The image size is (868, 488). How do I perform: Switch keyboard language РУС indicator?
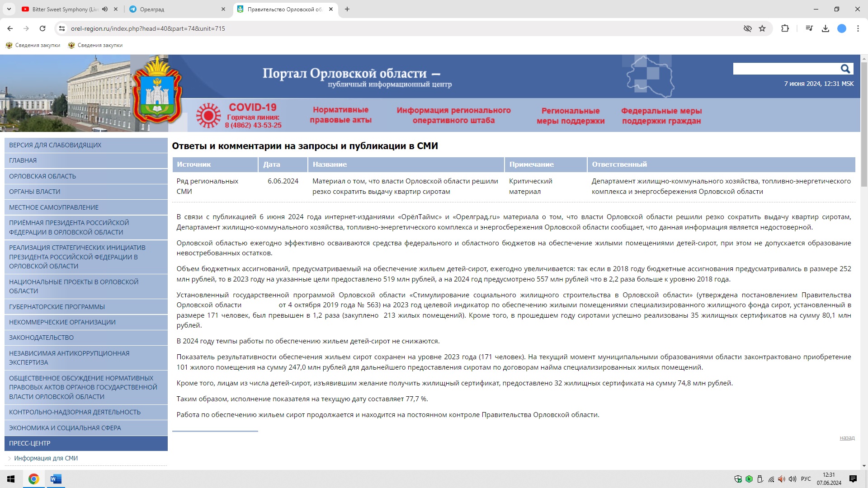coord(806,479)
